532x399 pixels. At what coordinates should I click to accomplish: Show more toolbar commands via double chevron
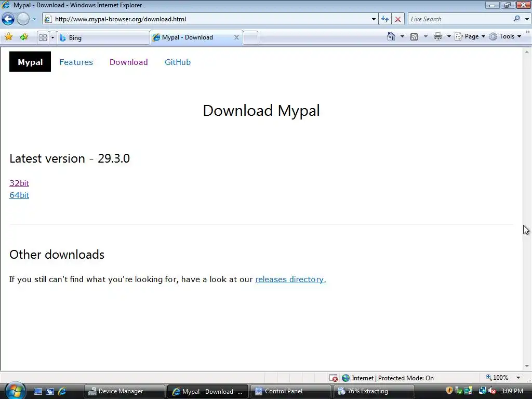[528, 32]
